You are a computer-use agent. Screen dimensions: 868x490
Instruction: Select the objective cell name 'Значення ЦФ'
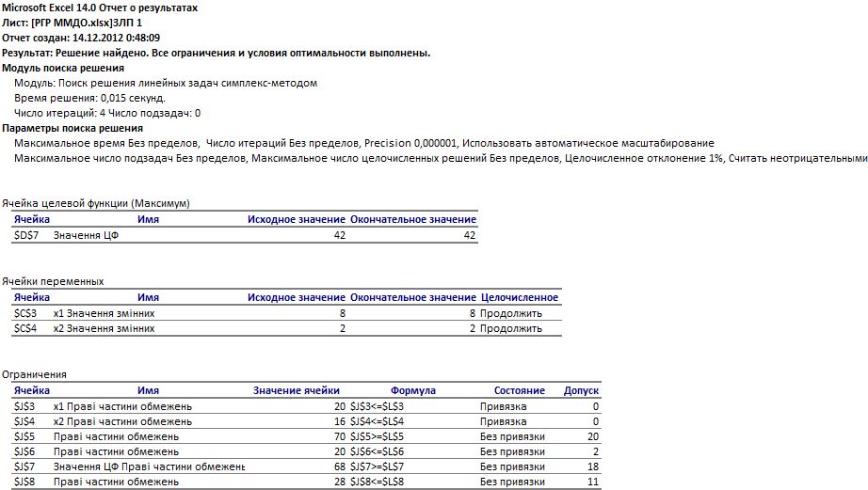[86, 235]
